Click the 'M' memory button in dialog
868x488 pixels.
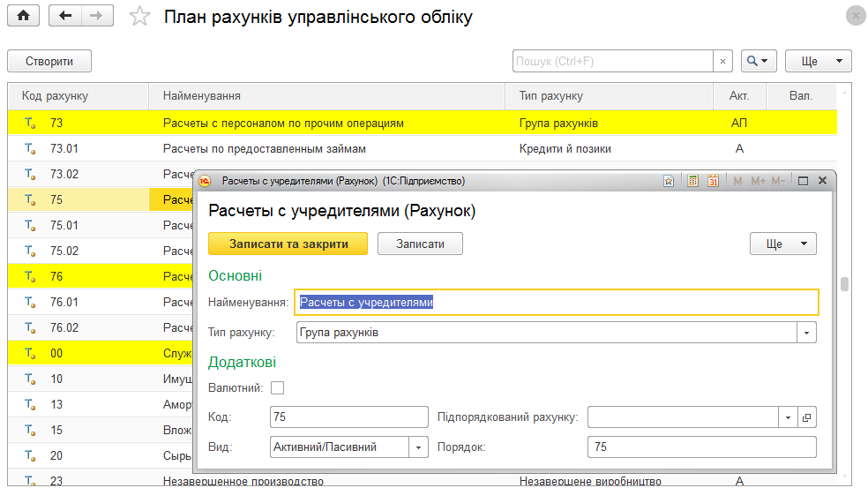click(737, 181)
